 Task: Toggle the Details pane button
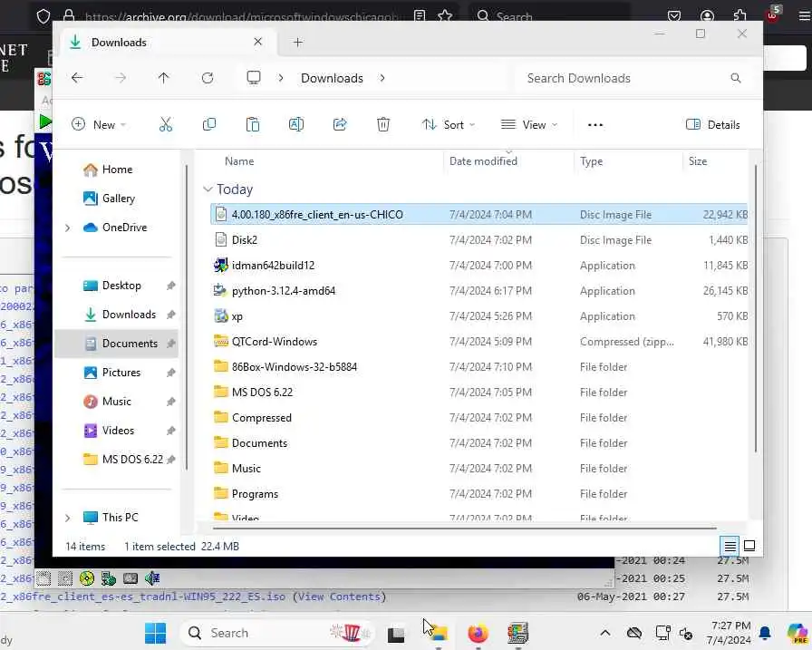tap(713, 125)
